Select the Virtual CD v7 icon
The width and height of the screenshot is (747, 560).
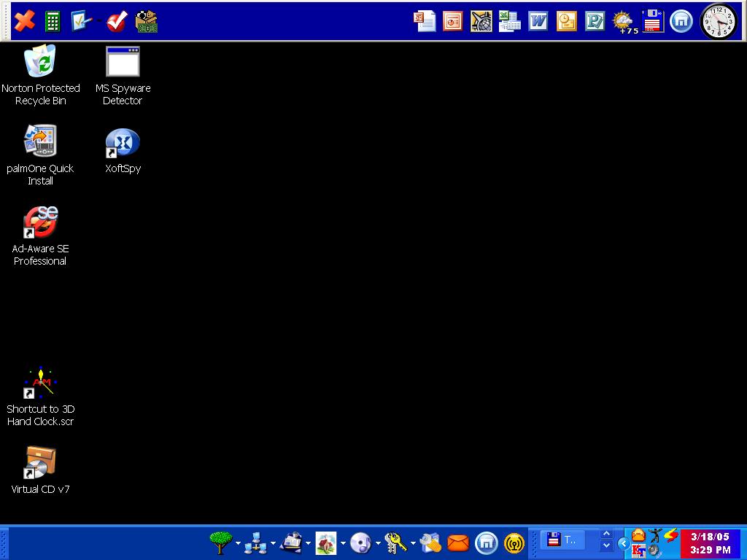pos(40,463)
